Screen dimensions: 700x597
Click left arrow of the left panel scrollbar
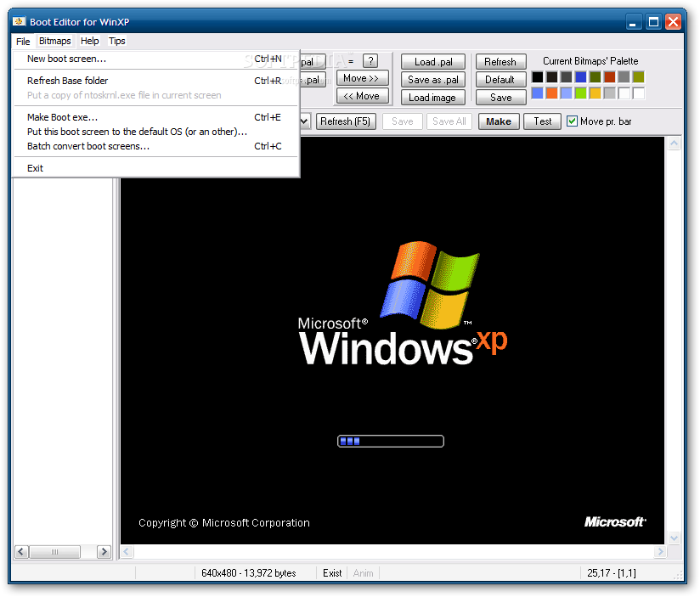click(21, 551)
